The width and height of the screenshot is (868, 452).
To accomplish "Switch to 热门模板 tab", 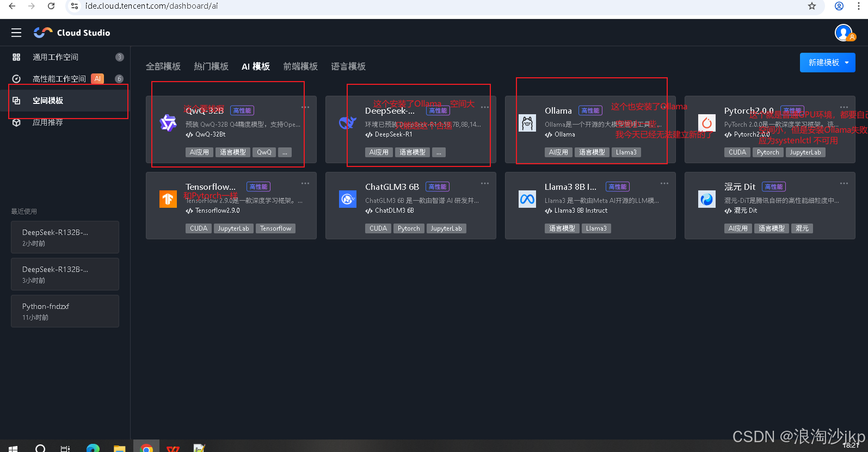I will coord(211,66).
